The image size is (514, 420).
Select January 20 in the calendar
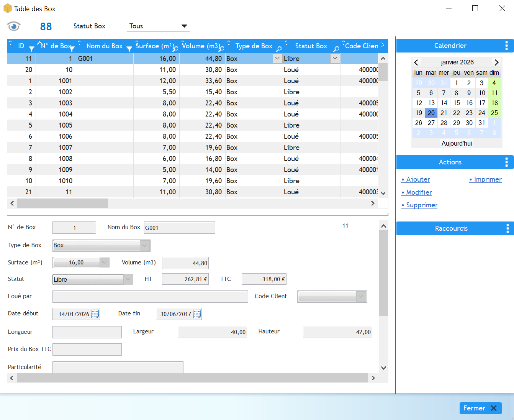(431, 113)
